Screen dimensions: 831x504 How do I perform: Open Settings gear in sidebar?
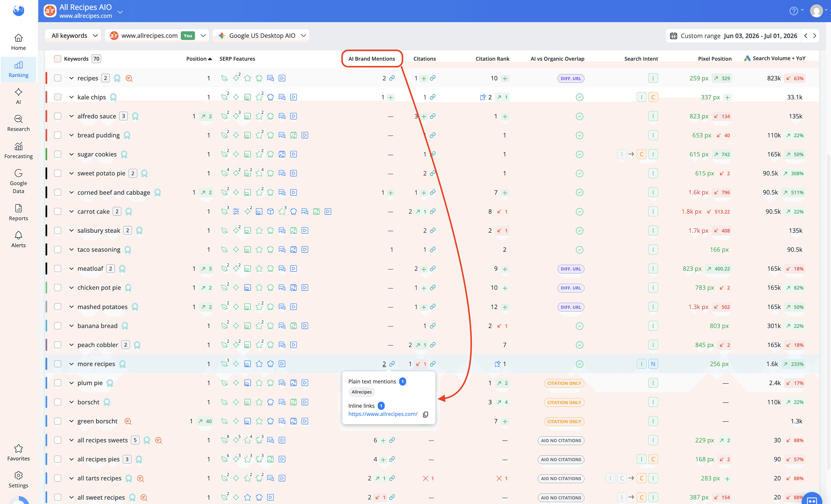(19, 479)
